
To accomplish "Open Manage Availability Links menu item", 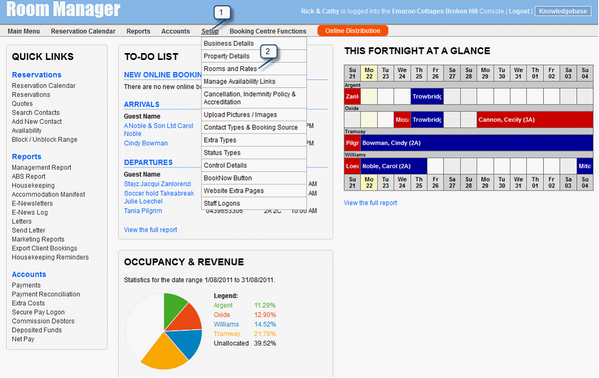I will point(240,81).
